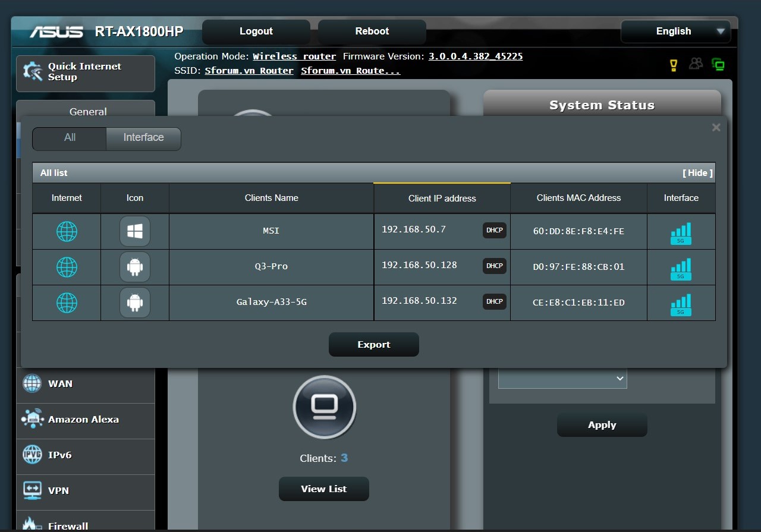The width and height of the screenshot is (761, 532).
Task: Open the IPv6 menu item
Action: [x=86, y=455]
